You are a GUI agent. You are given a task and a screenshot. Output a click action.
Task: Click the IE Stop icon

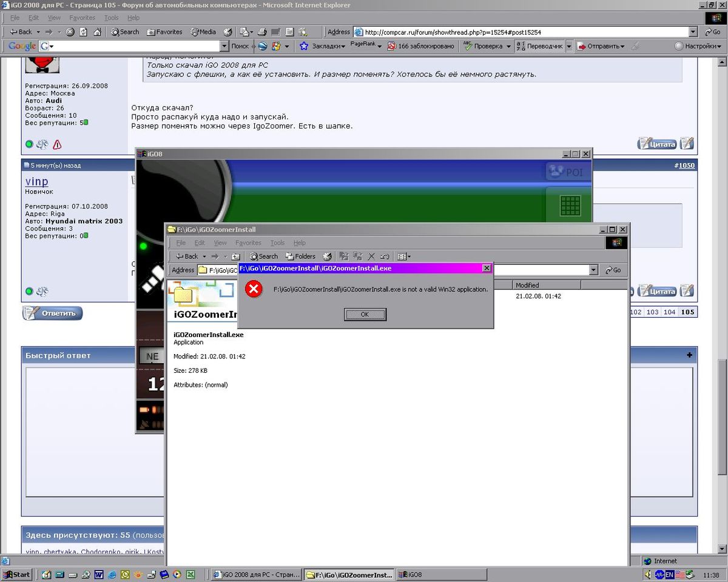70,32
